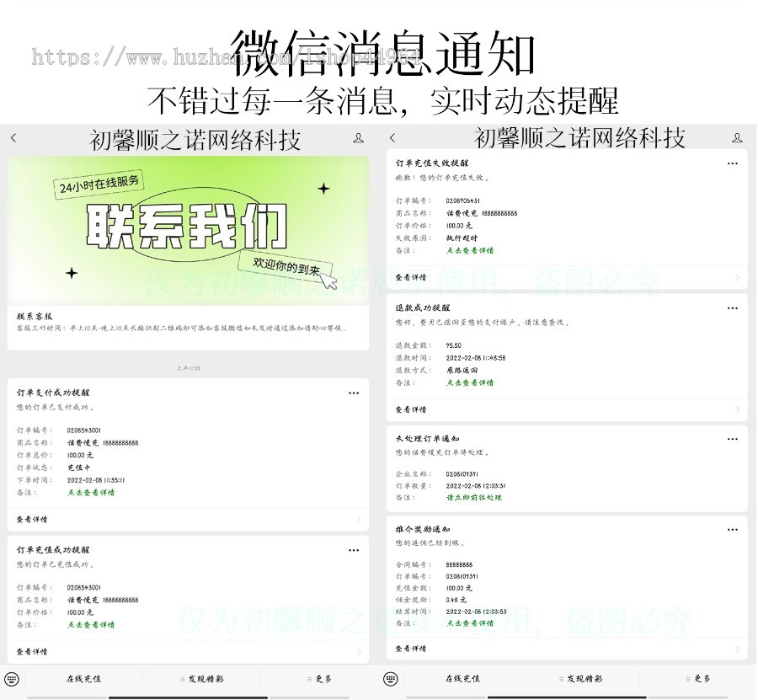
Task: Open 更多 menu in right chat
Action: [698, 679]
